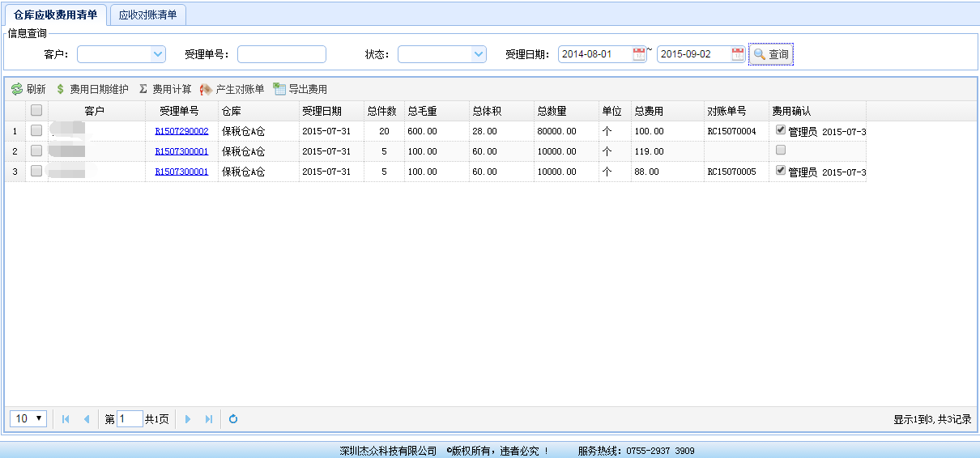Check the row 2 selection checkbox
This screenshot has height=458, width=980.
pos(36,151)
